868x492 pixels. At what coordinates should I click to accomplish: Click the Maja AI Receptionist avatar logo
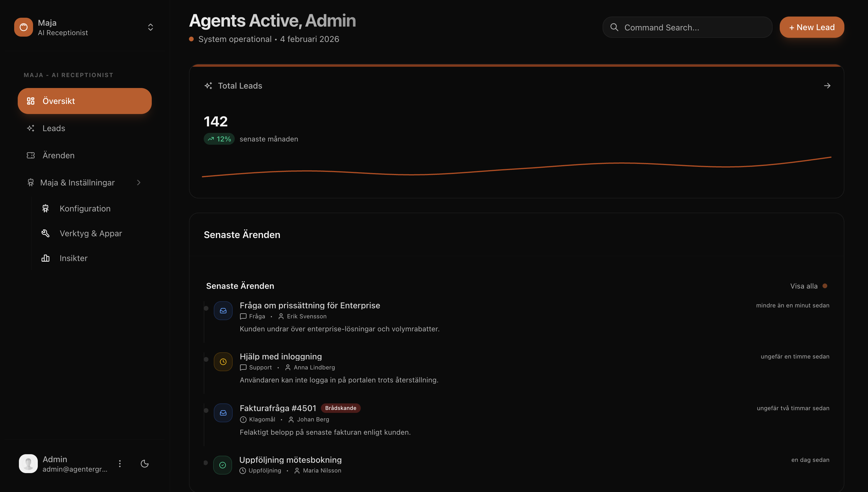(x=23, y=27)
